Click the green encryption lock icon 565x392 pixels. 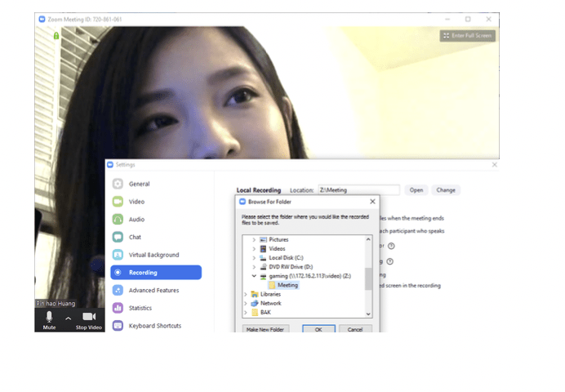[56, 36]
